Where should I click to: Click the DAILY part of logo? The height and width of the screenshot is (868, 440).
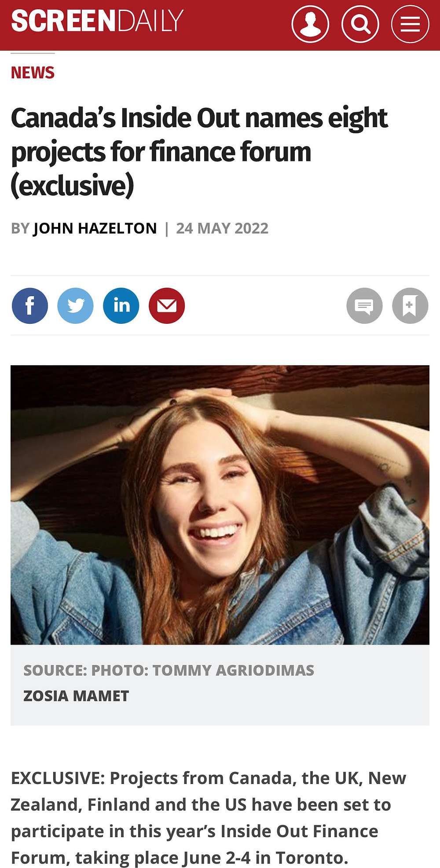(x=150, y=21)
